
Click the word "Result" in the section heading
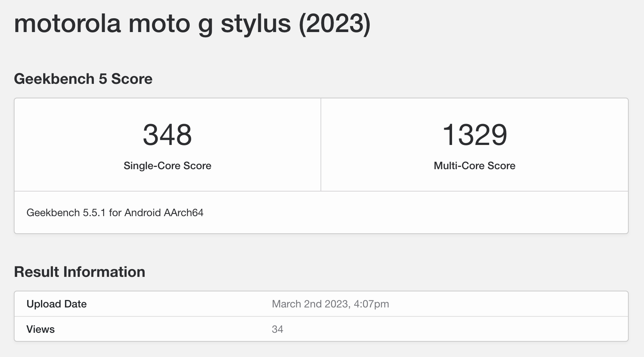pyautogui.click(x=37, y=272)
